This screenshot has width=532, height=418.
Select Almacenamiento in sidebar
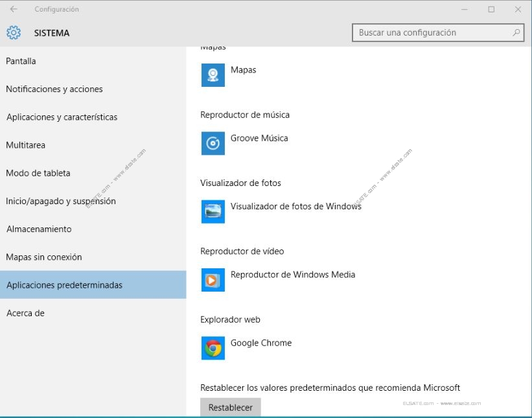pos(93,229)
